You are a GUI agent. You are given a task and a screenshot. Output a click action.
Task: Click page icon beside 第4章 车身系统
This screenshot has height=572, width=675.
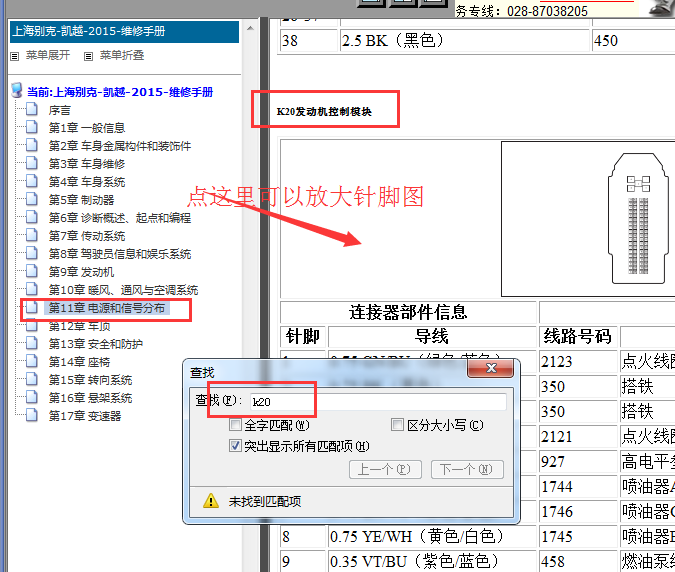coord(31,181)
